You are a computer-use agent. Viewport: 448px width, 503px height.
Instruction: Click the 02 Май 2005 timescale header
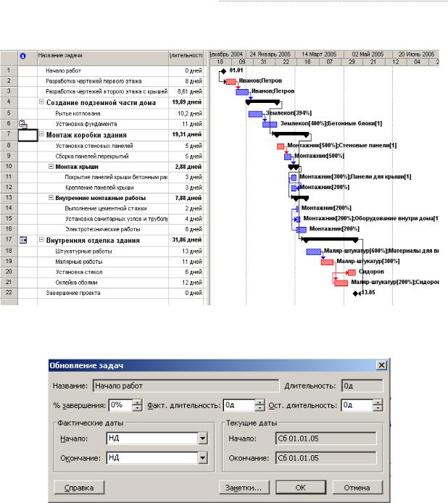click(x=368, y=54)
